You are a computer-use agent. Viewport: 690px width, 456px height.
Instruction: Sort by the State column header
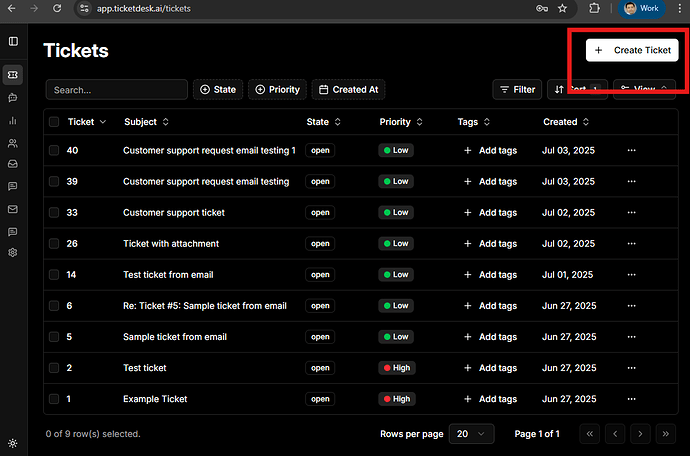point(323,122)
